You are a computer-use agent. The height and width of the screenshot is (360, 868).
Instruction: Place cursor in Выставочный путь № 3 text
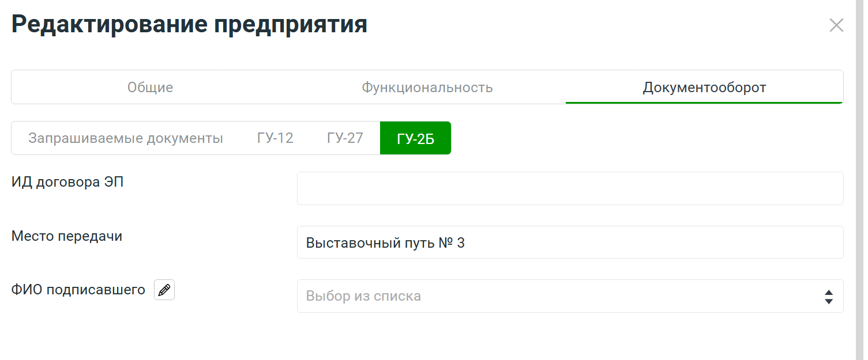[385, 243]
